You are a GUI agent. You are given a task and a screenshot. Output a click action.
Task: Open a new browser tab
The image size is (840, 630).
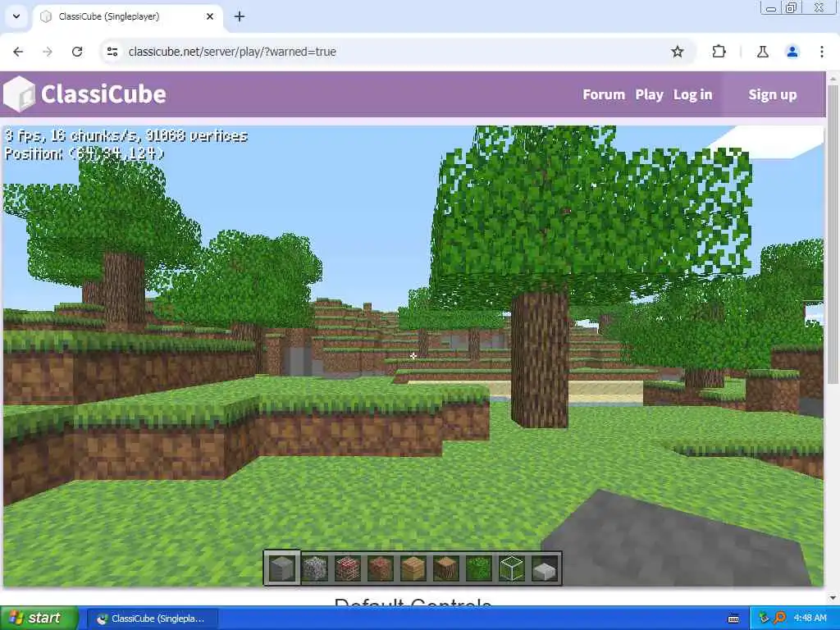click(240, 16)
